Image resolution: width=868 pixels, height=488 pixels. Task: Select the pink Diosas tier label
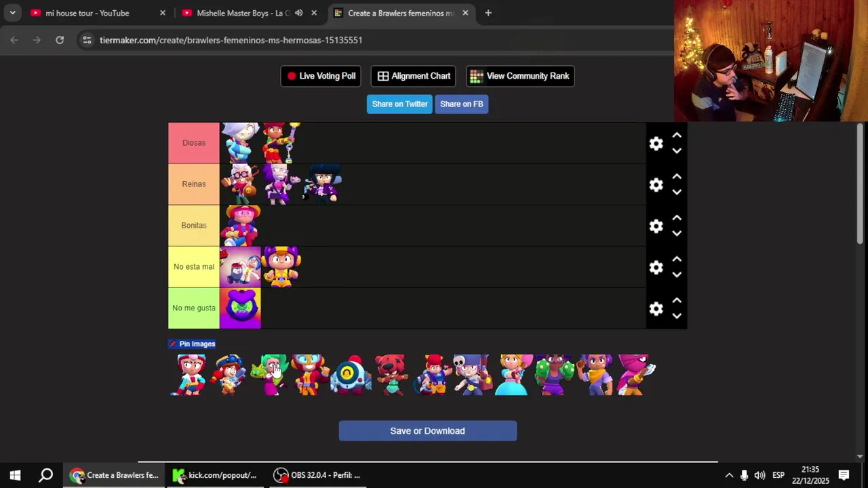(x=194, y=143)
